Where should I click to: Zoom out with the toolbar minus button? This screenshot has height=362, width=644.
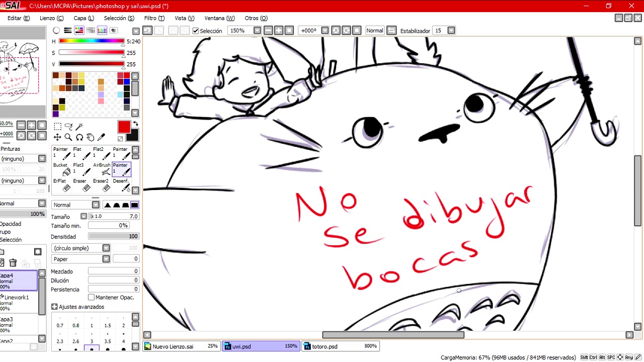pyautogui.click(x=268, y=31)
